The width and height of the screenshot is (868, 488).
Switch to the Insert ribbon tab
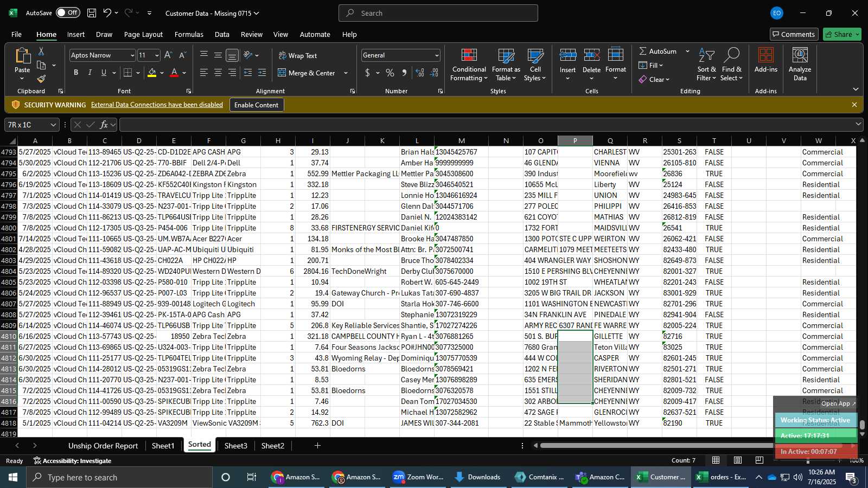76,34
